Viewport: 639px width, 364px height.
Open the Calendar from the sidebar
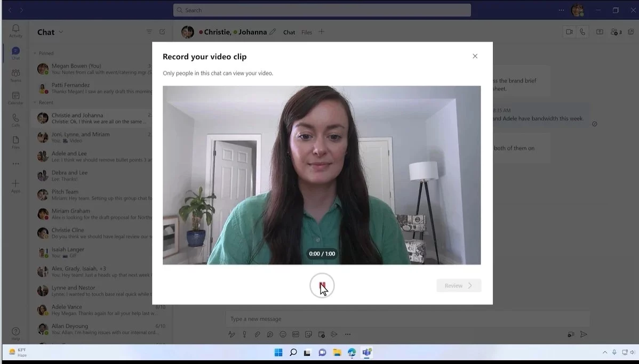tap(15, 98)
